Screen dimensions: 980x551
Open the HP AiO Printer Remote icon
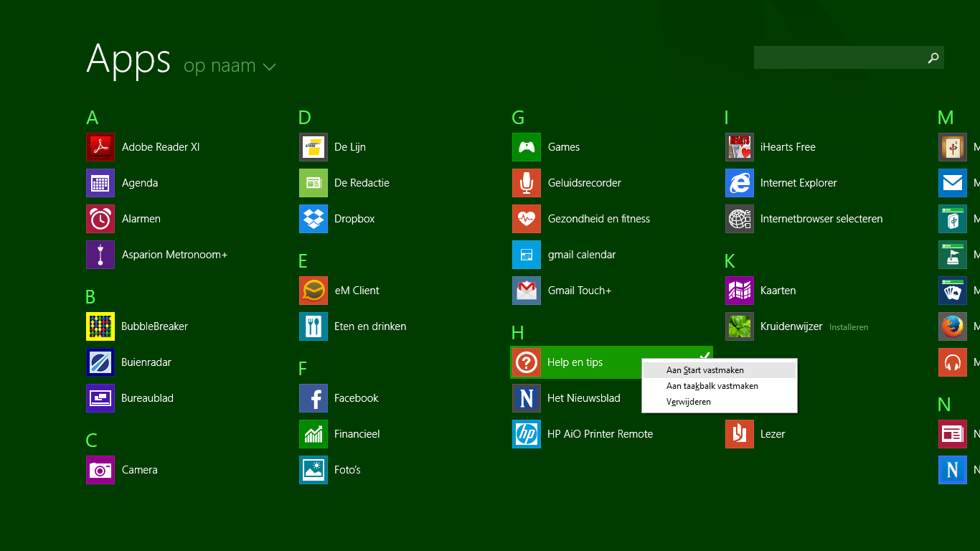pyautogui.click(x=527, y=434)
